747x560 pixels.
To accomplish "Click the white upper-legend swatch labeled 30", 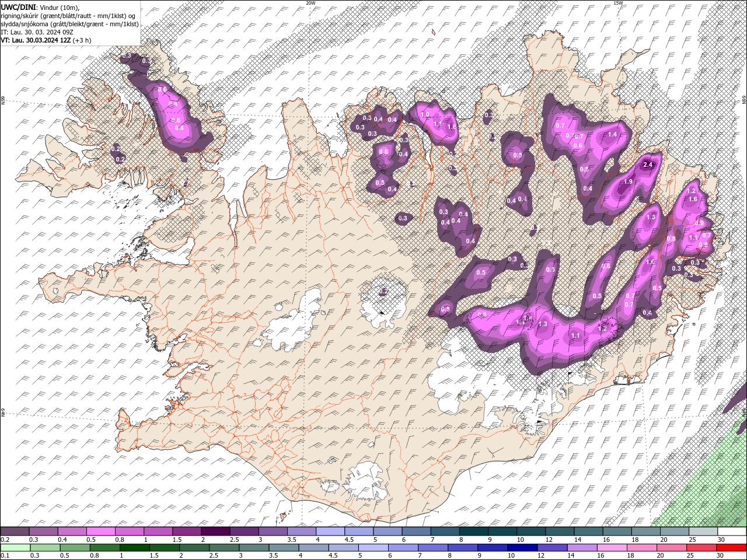I will [732, 531].
